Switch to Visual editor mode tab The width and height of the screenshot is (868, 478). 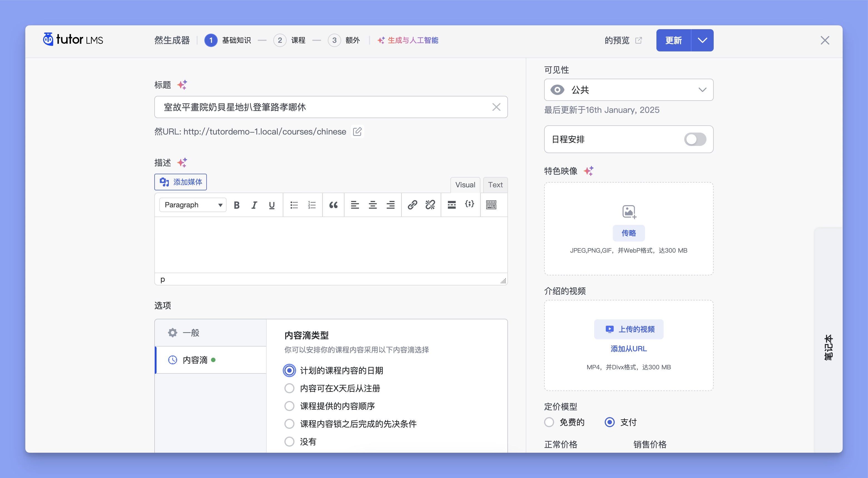click(x=465, y=185)
